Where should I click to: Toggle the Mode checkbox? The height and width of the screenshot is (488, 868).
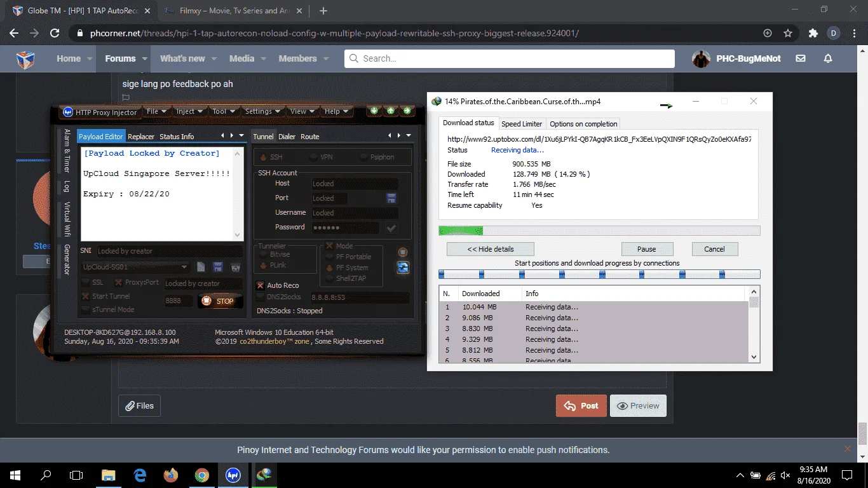coord(330,246)
